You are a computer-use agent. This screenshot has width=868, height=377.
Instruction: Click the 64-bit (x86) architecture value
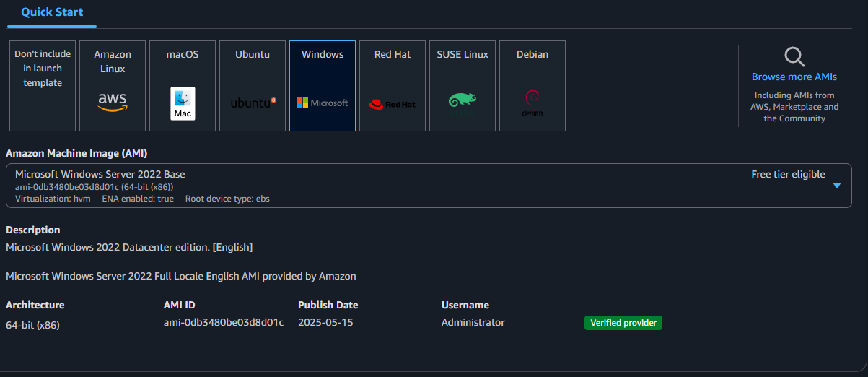click(32, 325)
